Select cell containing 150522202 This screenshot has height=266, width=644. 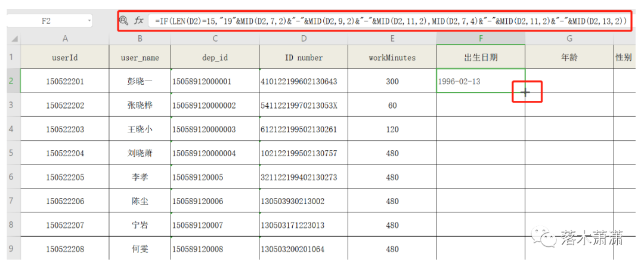pyautogui.click(x=64, y=105)
